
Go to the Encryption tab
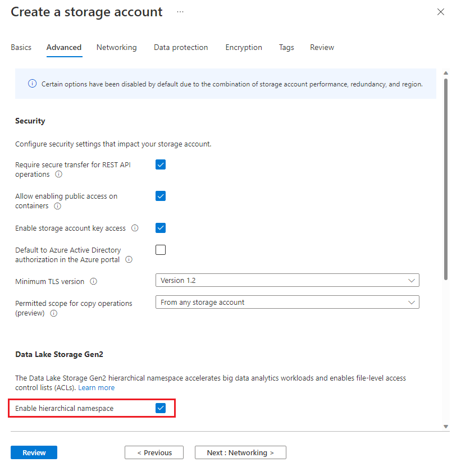coord(244,48)
